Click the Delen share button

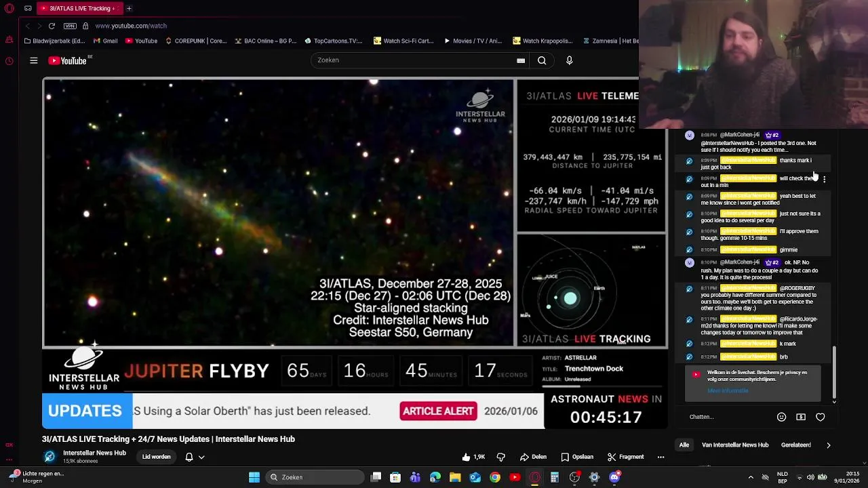533,457
